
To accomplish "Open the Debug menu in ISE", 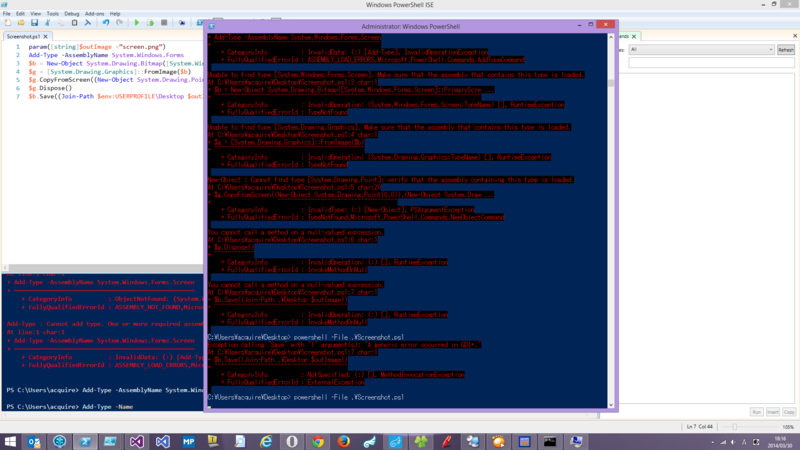I will 71,14.
